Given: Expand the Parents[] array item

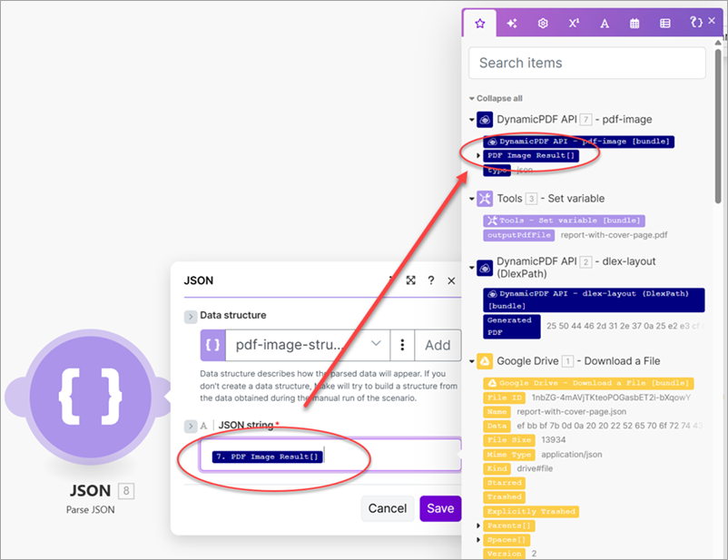Looking at the screenshot, I should [479, 526].
